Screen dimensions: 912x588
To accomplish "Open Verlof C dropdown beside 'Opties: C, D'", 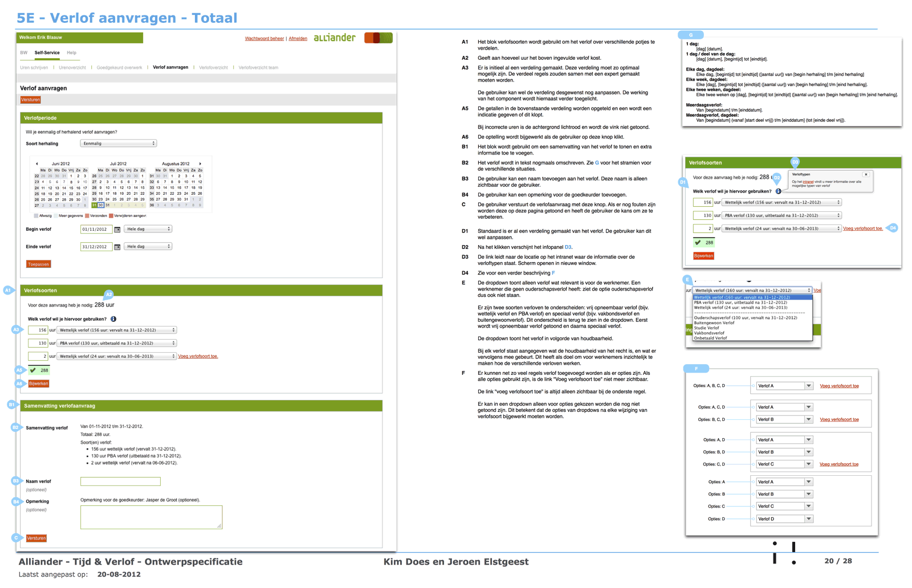I will pos(784,464).
